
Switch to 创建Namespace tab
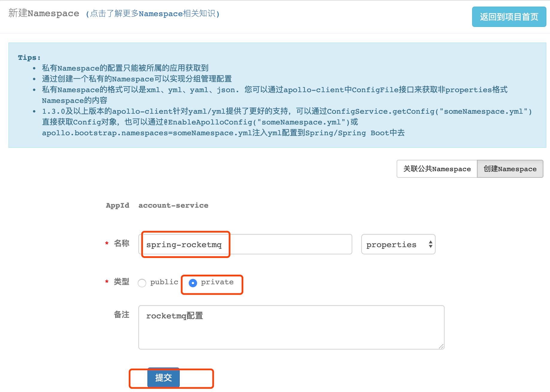coord(510,169)
